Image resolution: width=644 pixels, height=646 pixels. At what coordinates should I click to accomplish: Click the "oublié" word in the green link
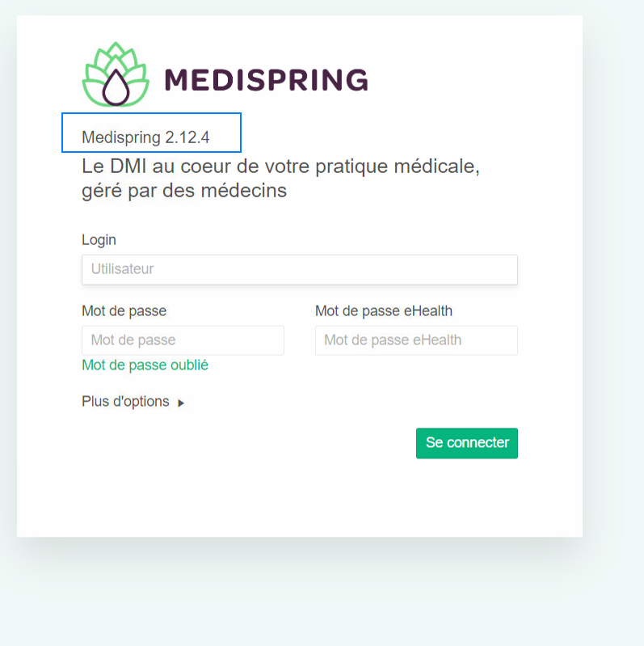click(189, 365)
